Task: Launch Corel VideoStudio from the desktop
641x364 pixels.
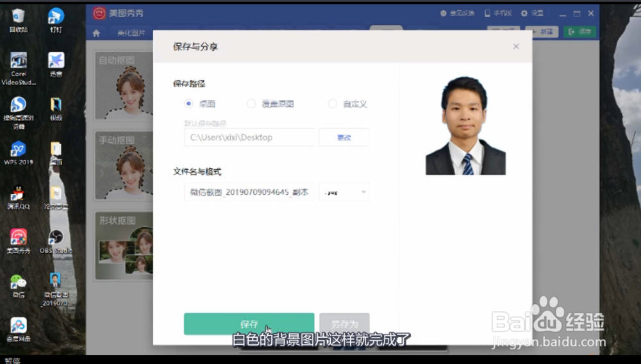Action: click(19, 68)
